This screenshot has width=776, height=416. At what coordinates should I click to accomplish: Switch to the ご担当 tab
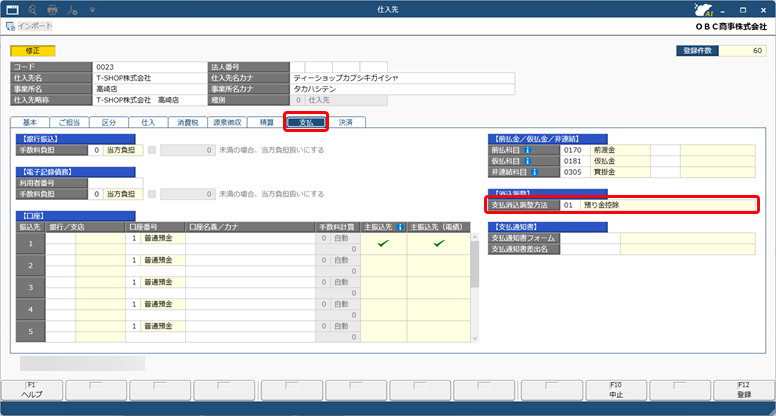click(x=69, y=122)
